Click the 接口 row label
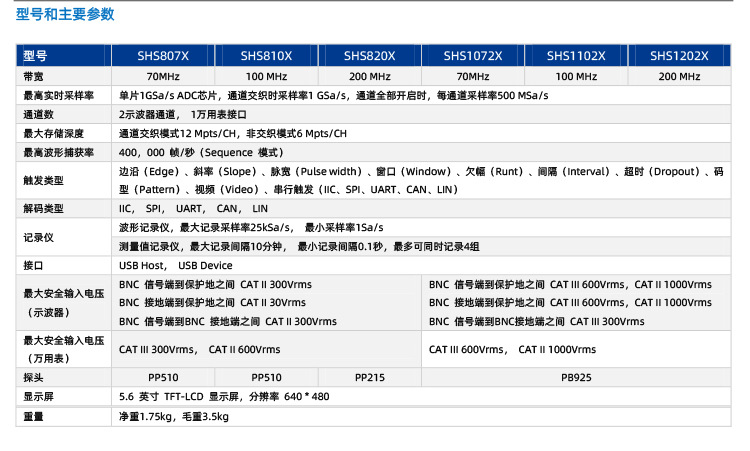 tap(33, 265)
